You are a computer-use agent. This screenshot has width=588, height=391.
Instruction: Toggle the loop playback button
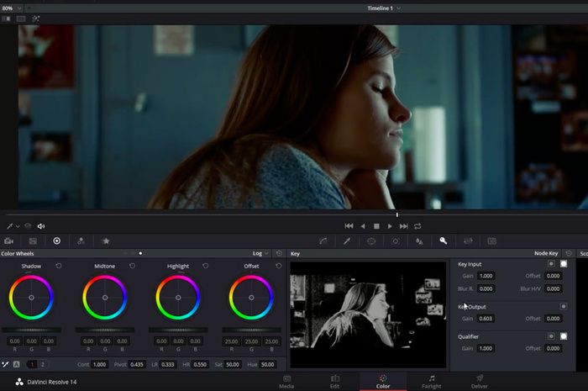[x=417, y=226]
